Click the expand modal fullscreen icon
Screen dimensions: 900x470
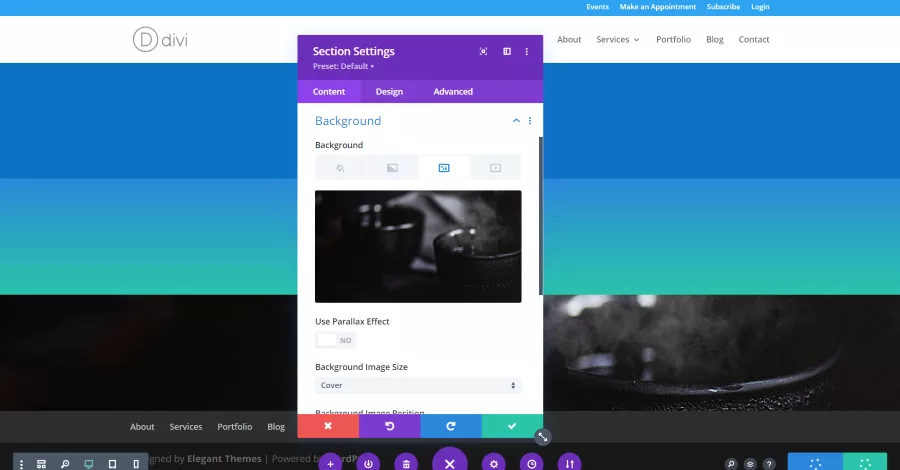pyautogui.click(x=483, y=51)
